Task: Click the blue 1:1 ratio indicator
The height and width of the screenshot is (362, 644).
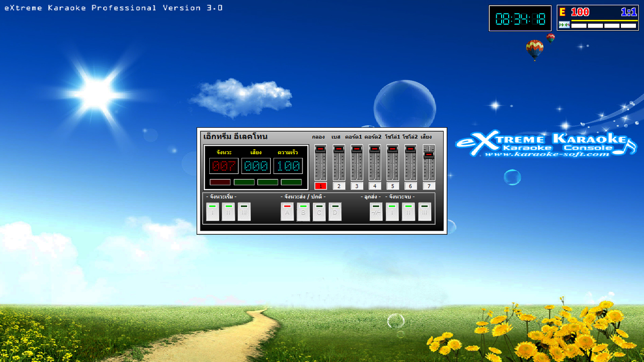Action: point(629,12)
